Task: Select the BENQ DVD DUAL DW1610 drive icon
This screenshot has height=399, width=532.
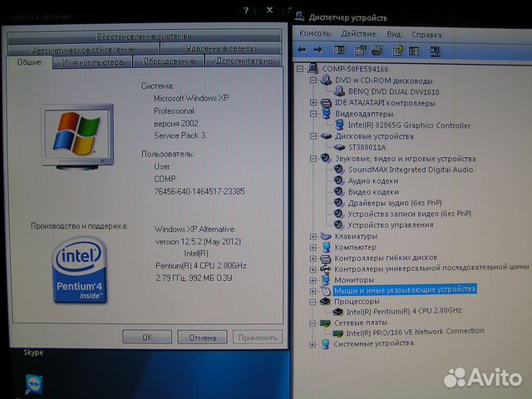Action: [339, 91]
